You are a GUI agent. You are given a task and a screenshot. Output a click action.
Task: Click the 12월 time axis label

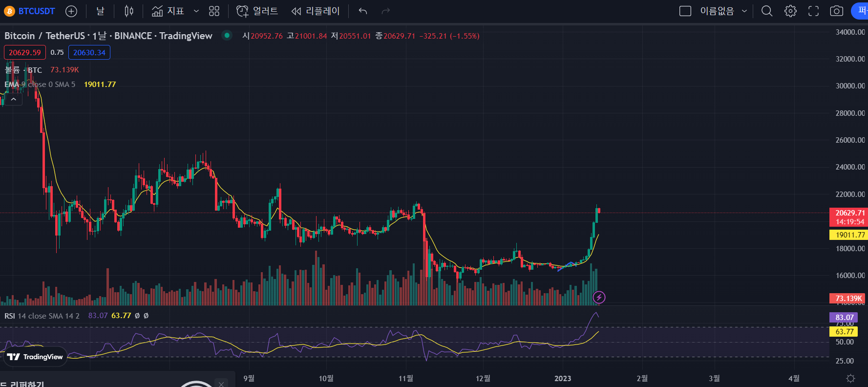click(483, 379)
